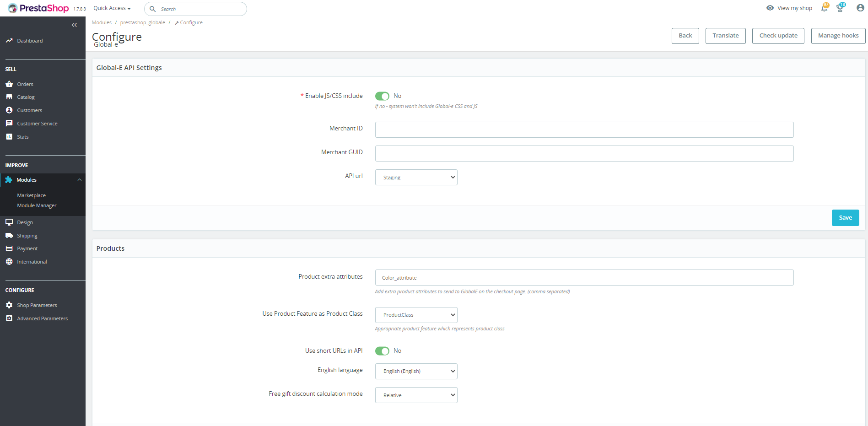Open the API url dropdown
Screen dimensions: 868x426
click(415, 177)
